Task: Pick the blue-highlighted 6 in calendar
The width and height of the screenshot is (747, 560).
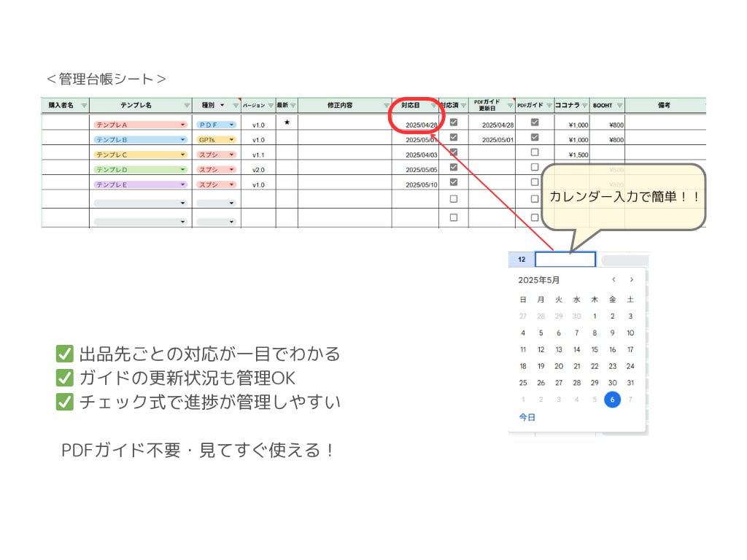Action: (612, 400)
